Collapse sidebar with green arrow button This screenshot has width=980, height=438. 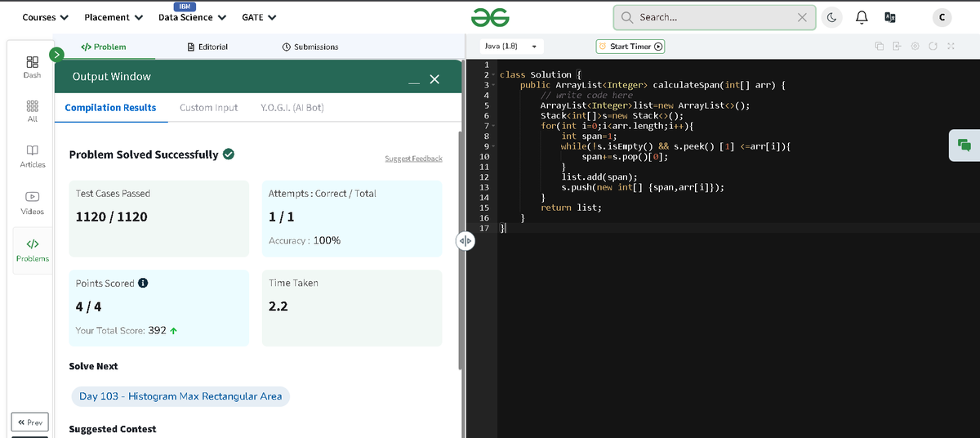tap(56, 54)
